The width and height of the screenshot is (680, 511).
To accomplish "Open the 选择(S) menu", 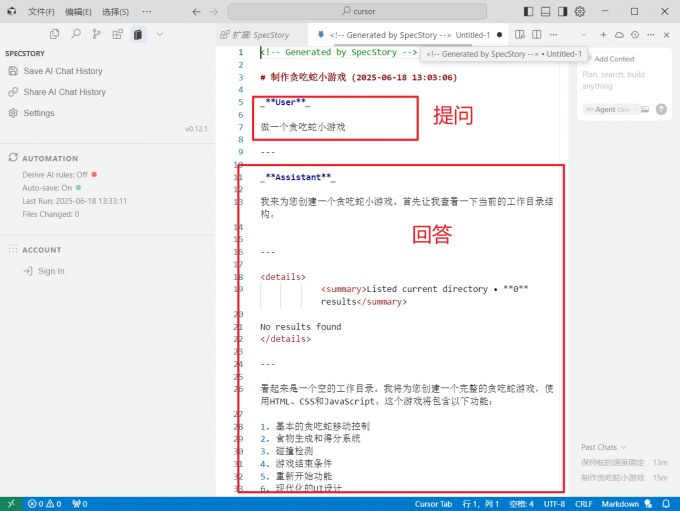I will point(115,12).
